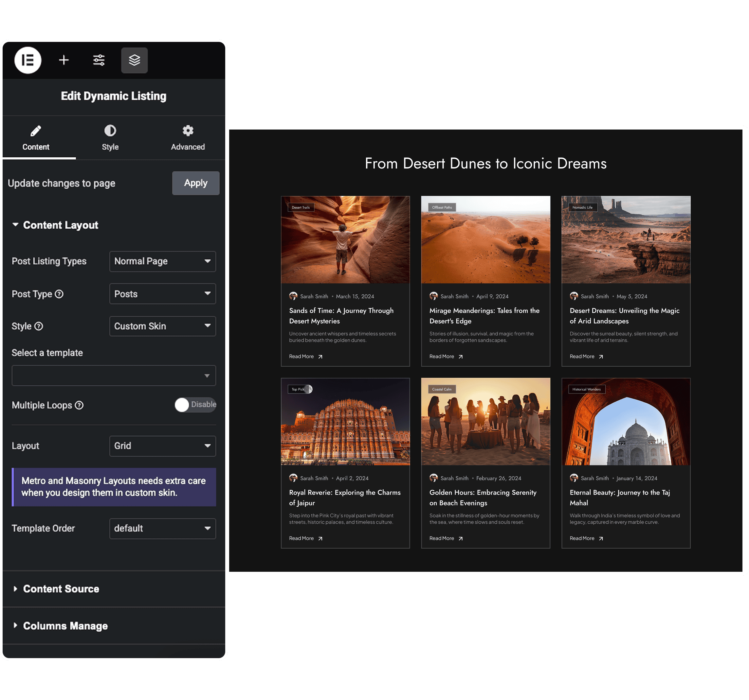Click the Apply button
Image resolution: width=749 pixels, height=700 pixels.
195,184
